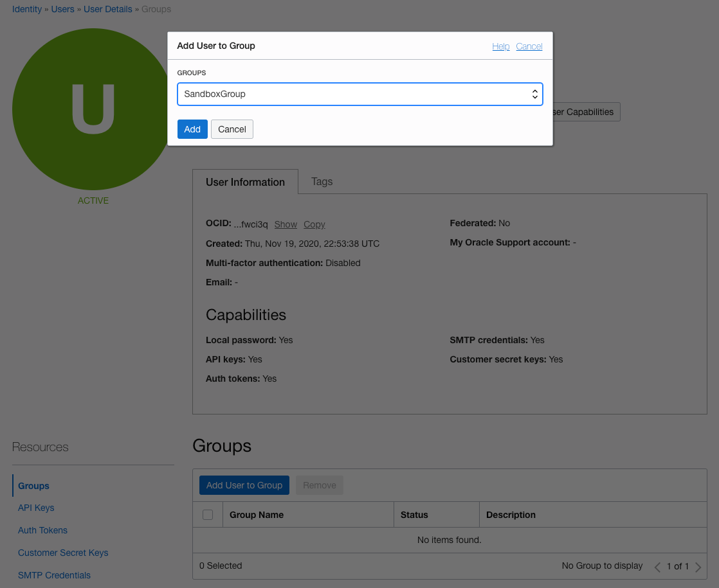Expand the GROUPS dropdown stepper arrows

[535, 94]
